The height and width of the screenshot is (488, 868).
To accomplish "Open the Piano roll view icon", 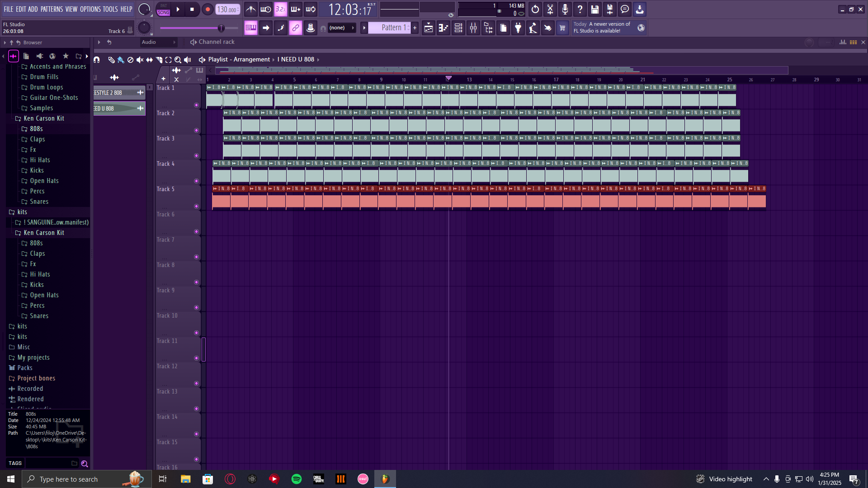I will coord(443,28).
